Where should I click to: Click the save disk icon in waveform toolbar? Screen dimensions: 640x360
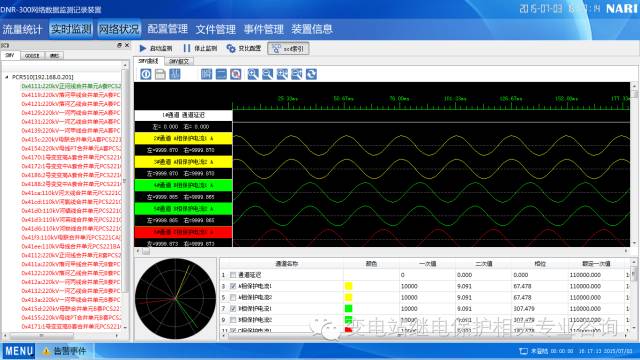tap(160, 74)
